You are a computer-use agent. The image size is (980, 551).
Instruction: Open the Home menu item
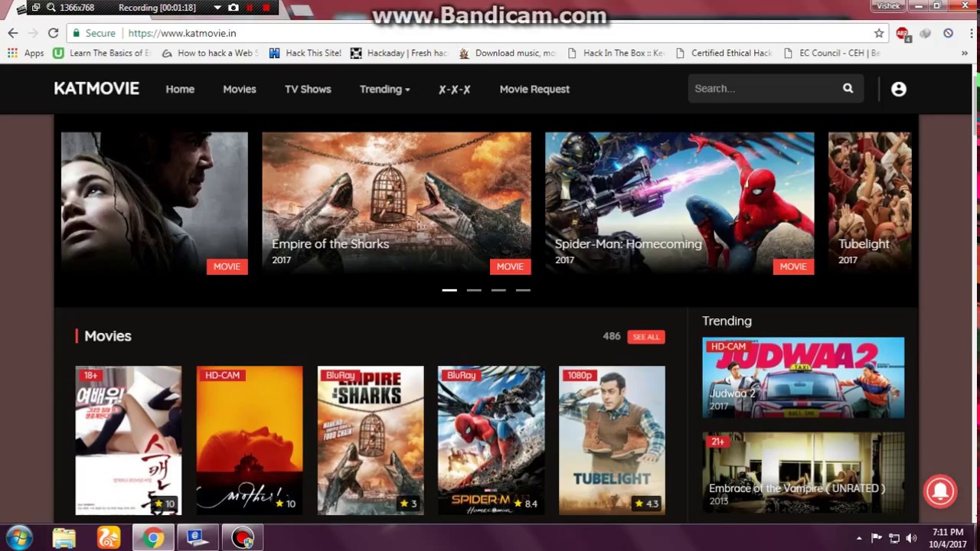(180, 89)
